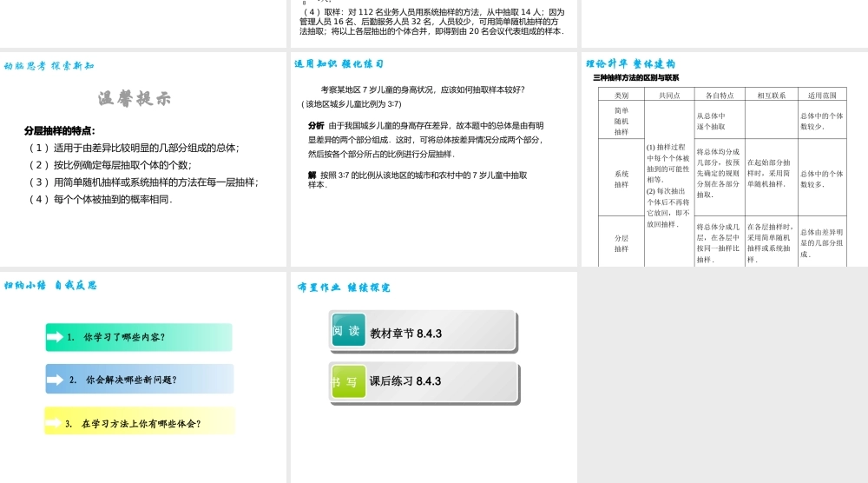Screen dimensions: 868x483
Task: Select line (3) 用简单随机抽样或系统抽样的方法
Action: pyautogui.click(x=144, y=182)
